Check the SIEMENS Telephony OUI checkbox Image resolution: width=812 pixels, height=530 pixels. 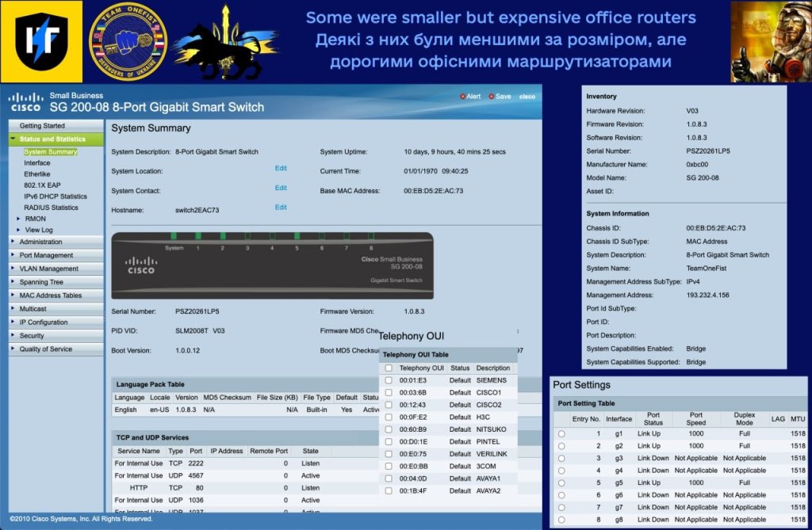tap(389, 380)
